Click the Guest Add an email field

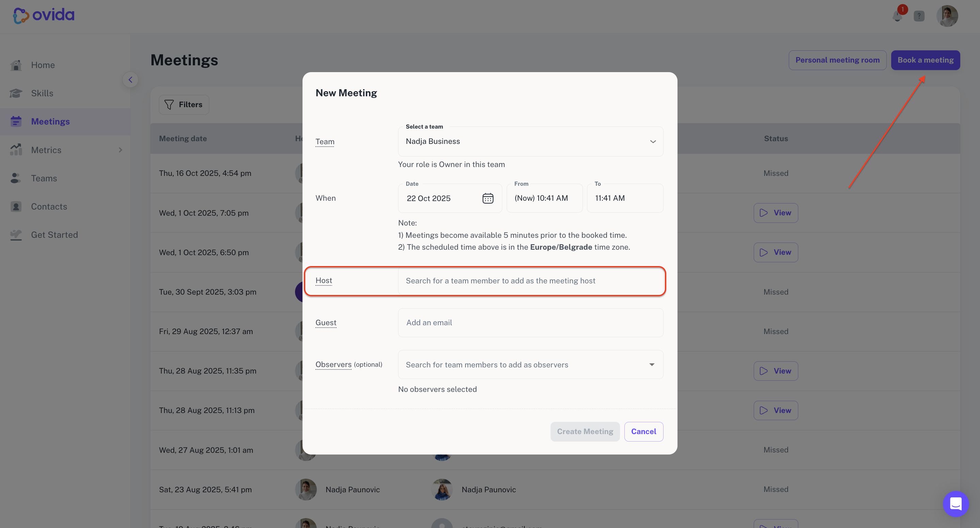pyautogui.click(x=530, y=323)
